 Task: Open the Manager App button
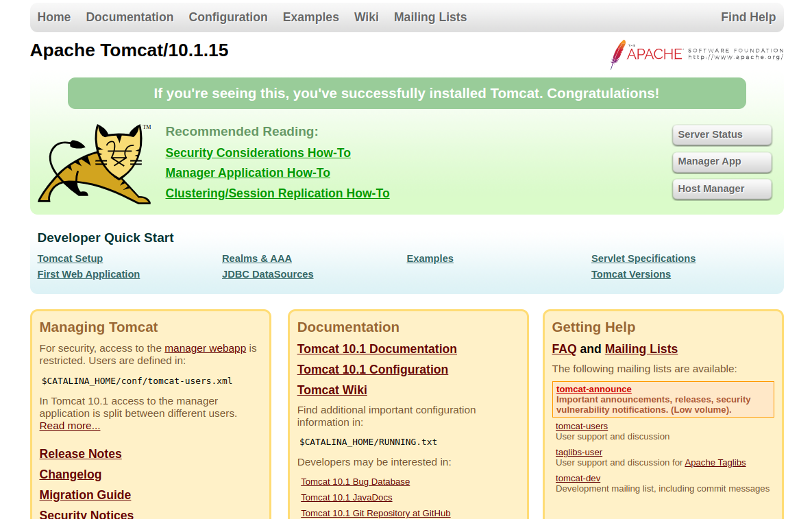pos(722,162)
